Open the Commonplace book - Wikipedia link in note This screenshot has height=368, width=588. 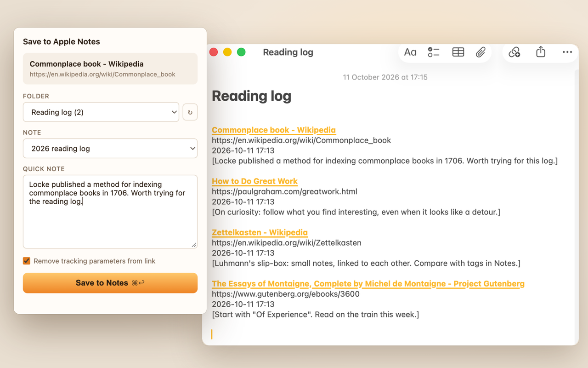[274, 130]
